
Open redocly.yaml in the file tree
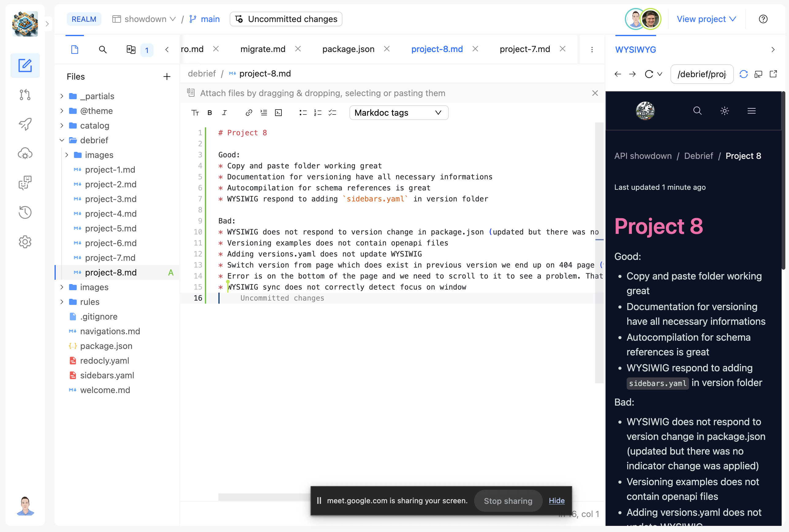click(x=104, y=361)
